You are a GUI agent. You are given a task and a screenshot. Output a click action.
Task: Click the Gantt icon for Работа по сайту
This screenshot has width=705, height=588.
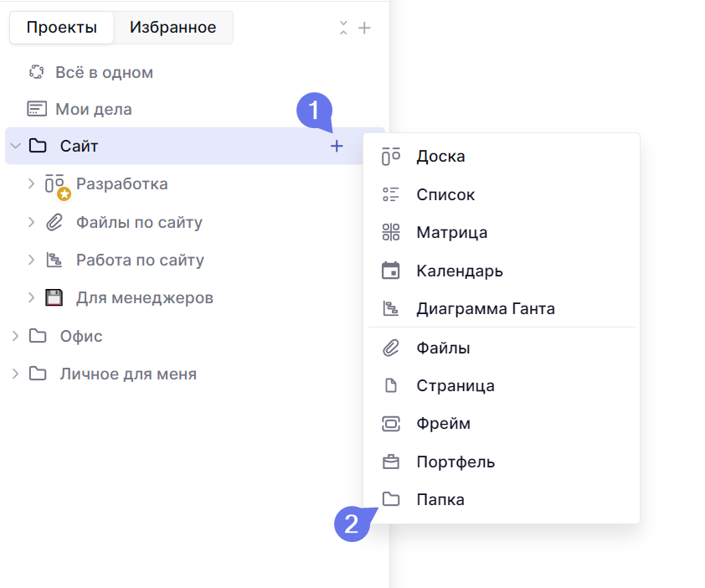(54, 260)
